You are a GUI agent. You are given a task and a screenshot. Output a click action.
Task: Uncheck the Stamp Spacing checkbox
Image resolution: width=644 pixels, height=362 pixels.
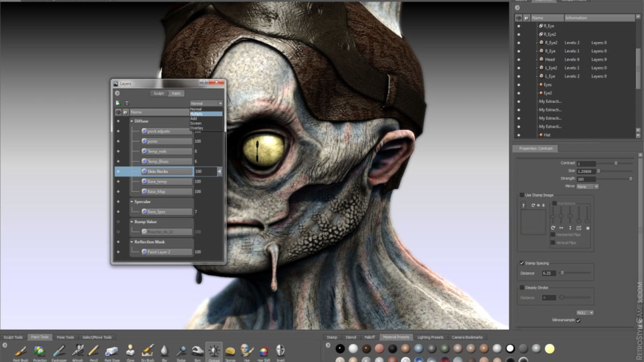coord(522,263)
